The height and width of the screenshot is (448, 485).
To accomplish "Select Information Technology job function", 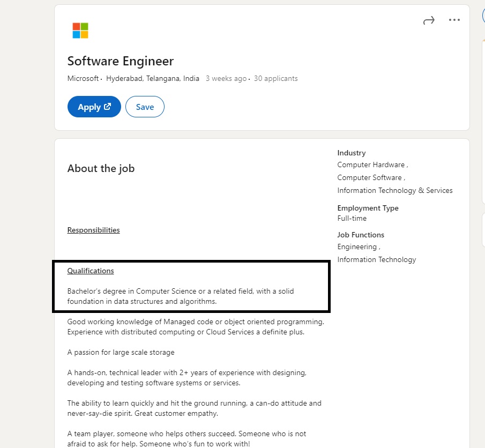I will [x=376, y=259].
